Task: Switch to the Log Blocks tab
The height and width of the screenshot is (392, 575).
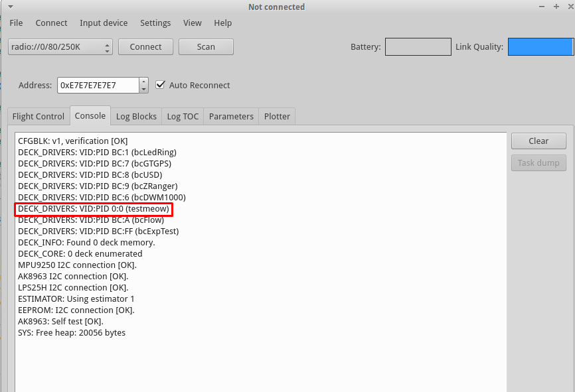Action: coord(136,116)
